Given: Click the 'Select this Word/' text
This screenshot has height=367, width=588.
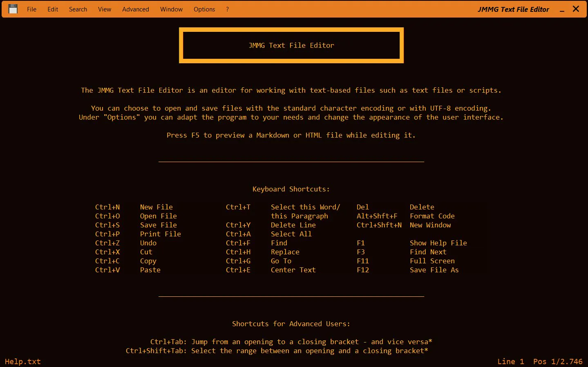Looking at the screenshot, I should pyautogui.click(x=306, y=207).
